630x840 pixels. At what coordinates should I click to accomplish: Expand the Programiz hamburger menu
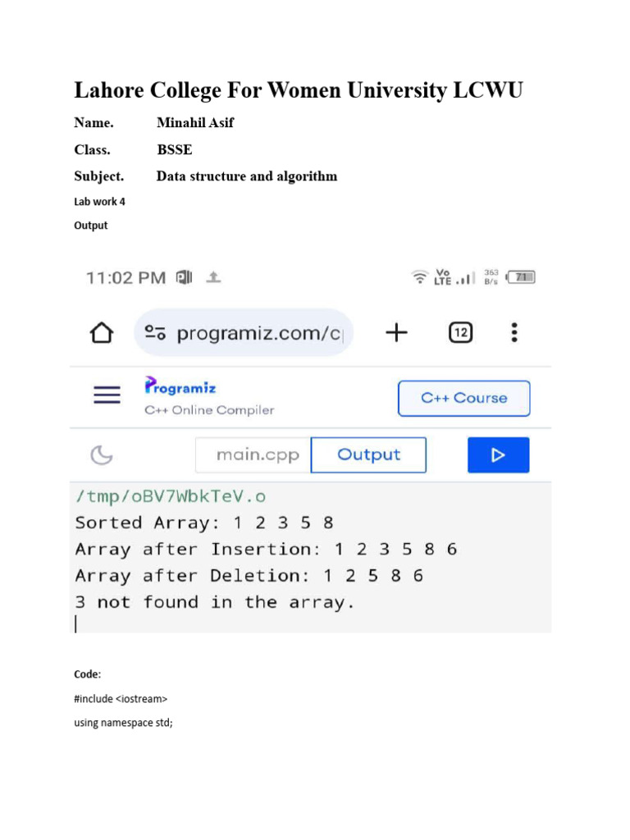107,395
